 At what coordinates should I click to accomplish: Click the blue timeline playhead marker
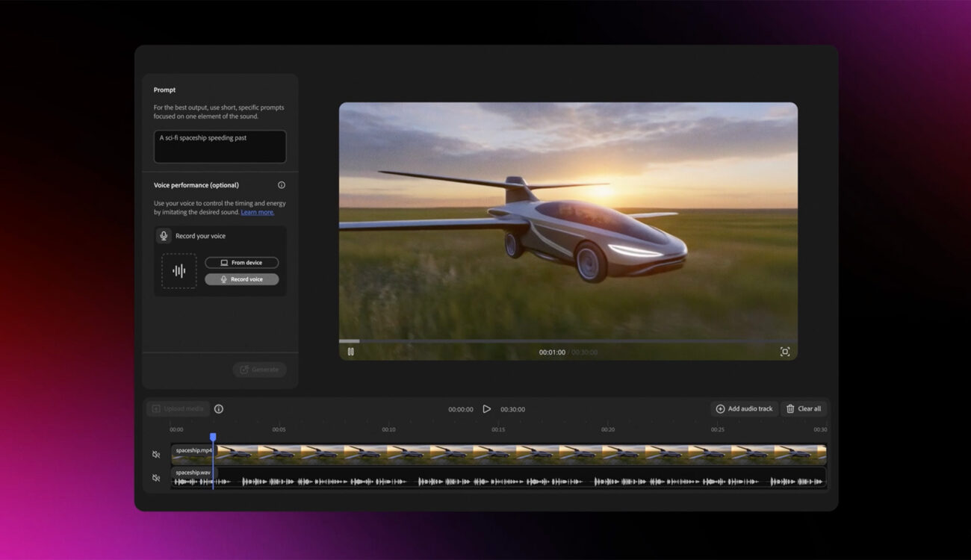[213, 438]
